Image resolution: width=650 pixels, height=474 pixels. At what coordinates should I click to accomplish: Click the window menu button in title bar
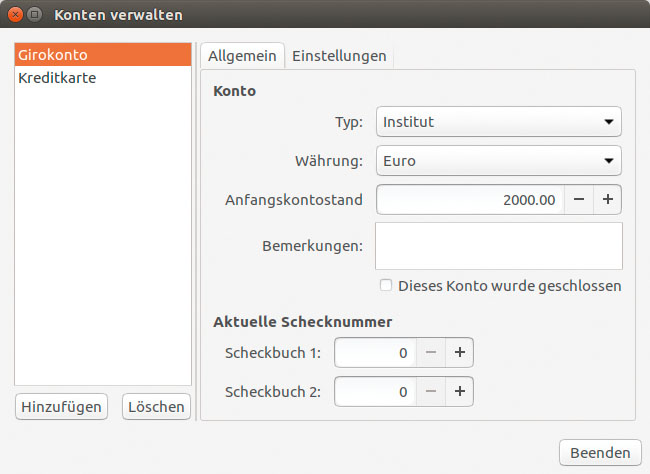(35, 15)
